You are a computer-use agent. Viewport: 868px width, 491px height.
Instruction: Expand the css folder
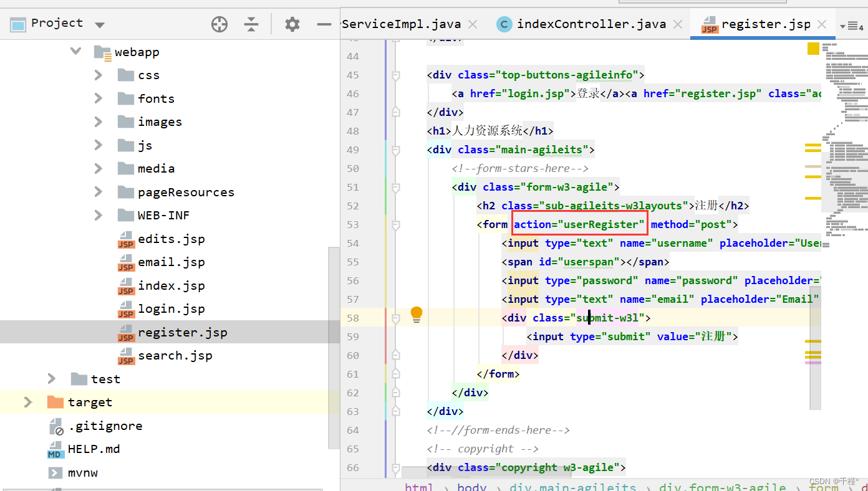(x=98, y=75)
